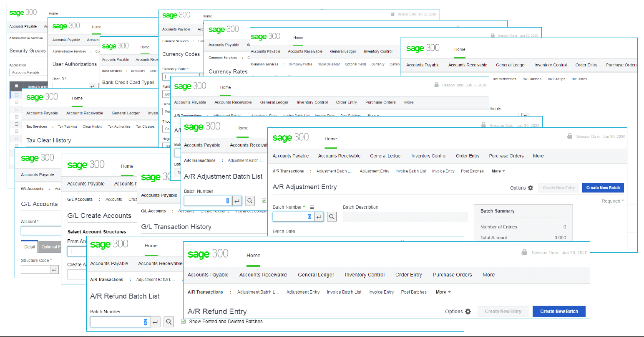
Task: Click the Account field in G/L Accounts
Action: point(41,231)
